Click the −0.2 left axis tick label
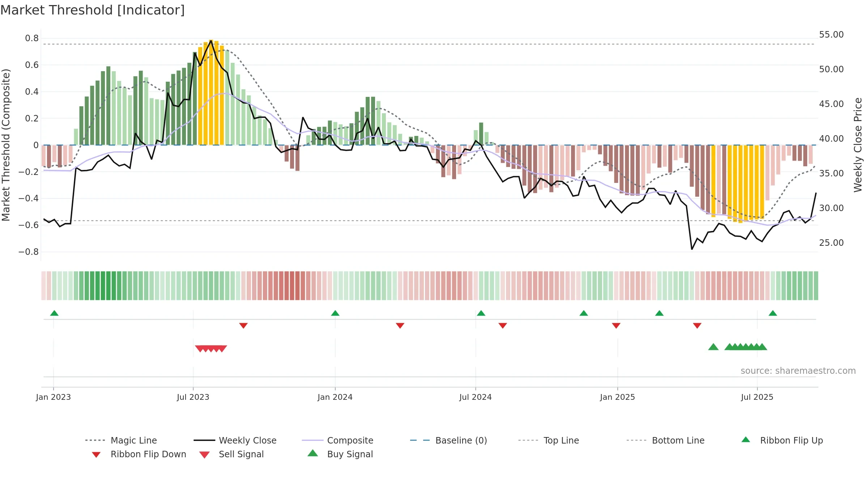Viewport: 868px width, 488px height. pyautogui.click(x=29, y=172)
